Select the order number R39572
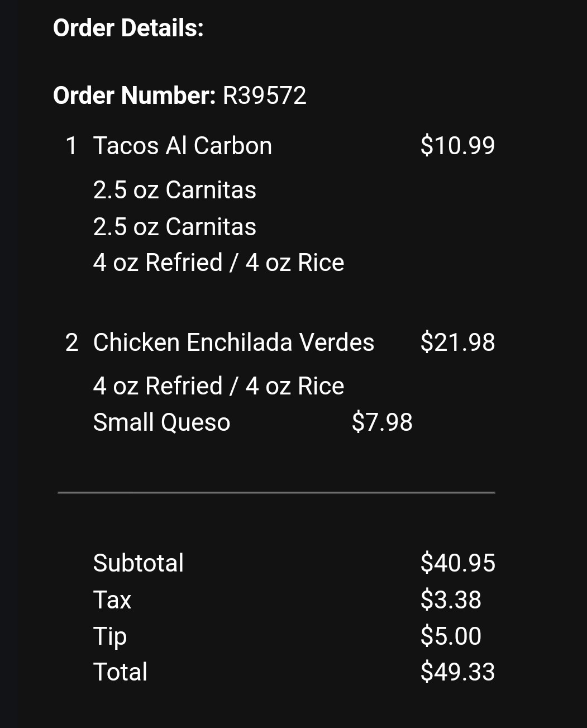Screen dimensions: 587x728 [x=264, y=96]
